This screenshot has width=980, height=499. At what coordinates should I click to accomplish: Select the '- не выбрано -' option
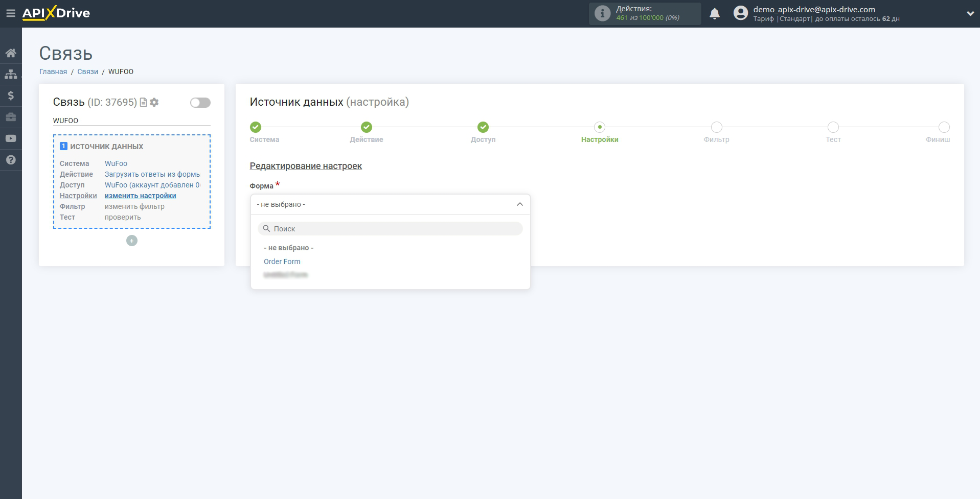(288, 248)
